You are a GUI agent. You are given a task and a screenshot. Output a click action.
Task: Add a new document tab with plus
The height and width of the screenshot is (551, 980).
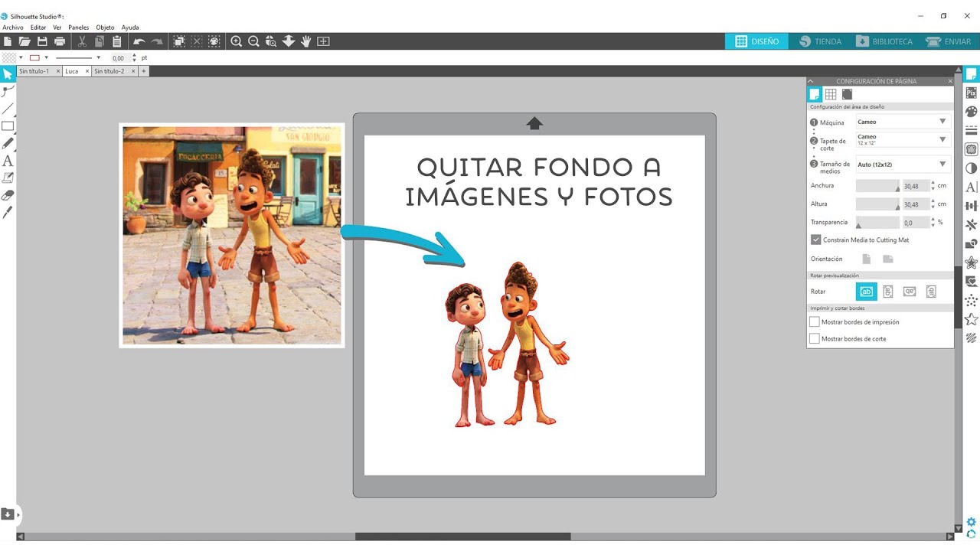coord(143,71)
